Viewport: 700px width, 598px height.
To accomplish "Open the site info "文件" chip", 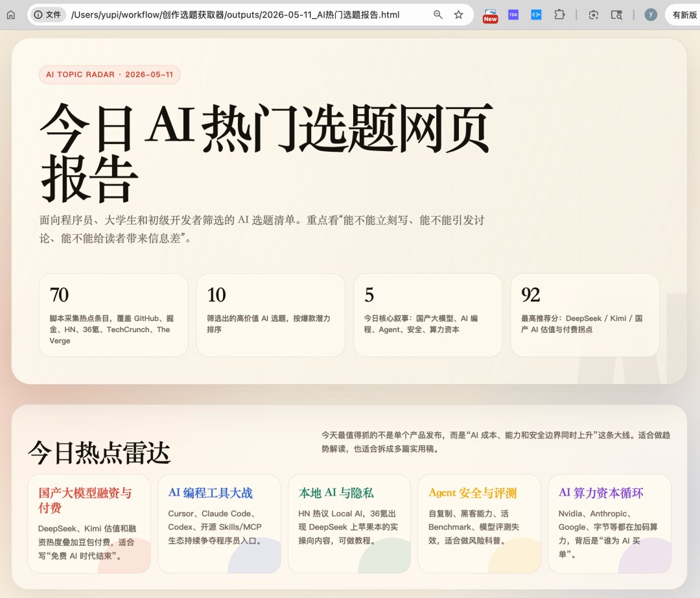I will [x=47, y=15].
